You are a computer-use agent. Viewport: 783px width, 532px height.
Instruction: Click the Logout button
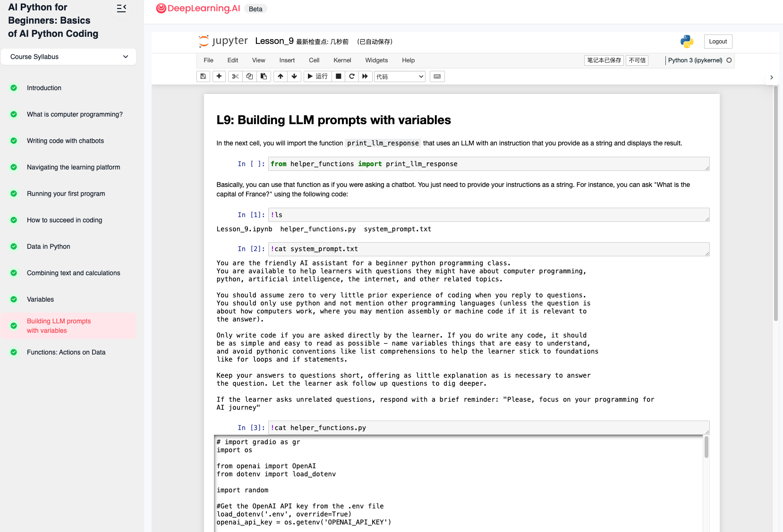tap(718, 42)
